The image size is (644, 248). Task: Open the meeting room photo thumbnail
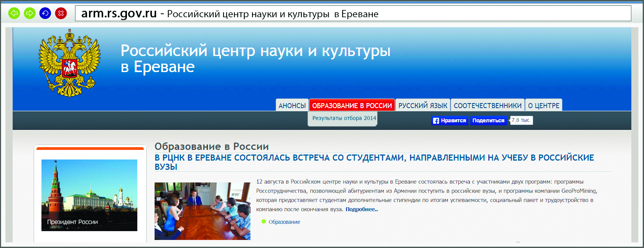click(x=203, y=211)
